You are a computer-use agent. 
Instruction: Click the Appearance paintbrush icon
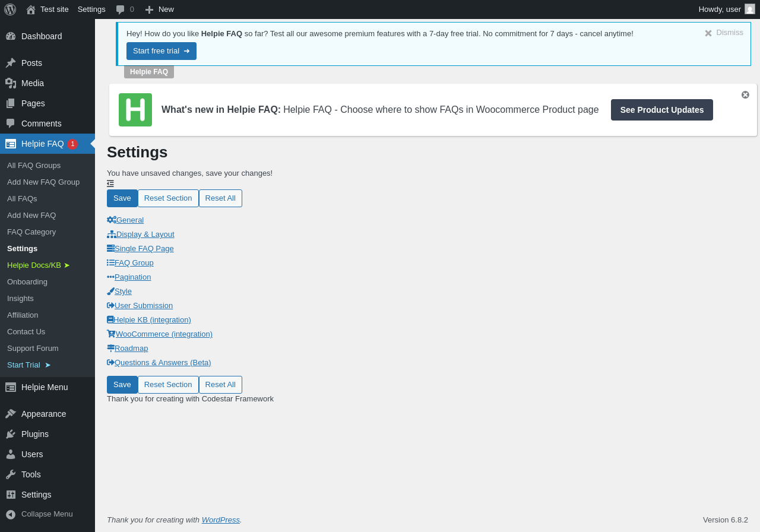(x=11, y=414)
